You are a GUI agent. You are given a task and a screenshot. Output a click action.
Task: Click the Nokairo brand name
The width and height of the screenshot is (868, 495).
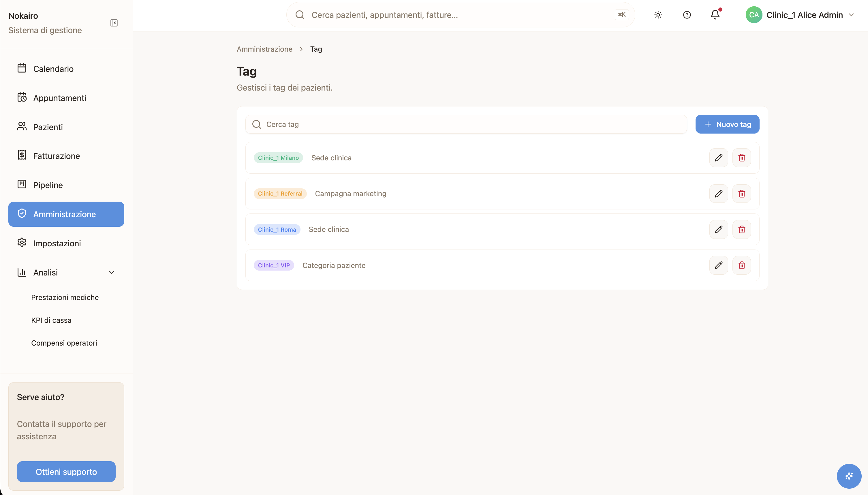(23, 16)
